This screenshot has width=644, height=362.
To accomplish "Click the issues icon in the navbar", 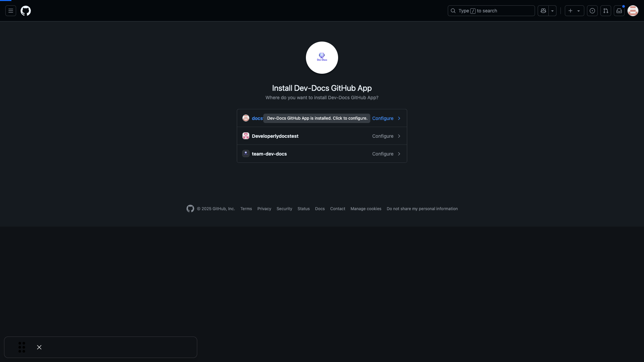I will 592,10.
